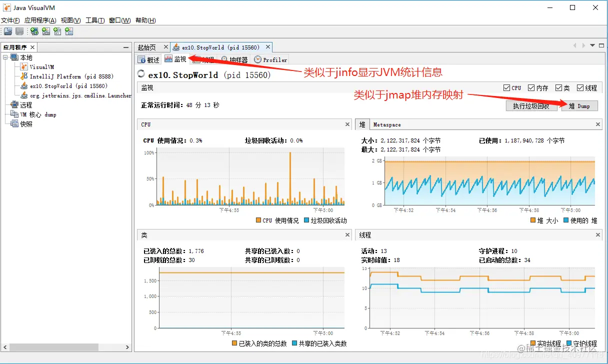Select the Metaspace tab
608x364 pixels.
387,124
